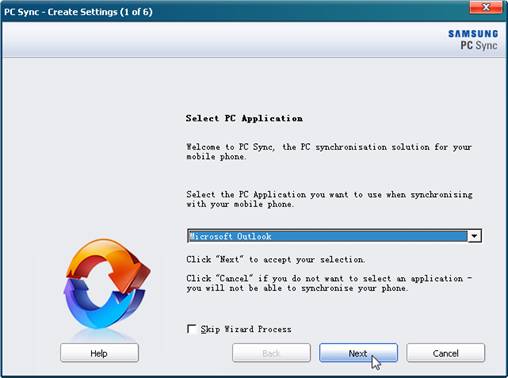
Task: Click the Welcome to PC Sync paragraph
Action: click(329, 152)
